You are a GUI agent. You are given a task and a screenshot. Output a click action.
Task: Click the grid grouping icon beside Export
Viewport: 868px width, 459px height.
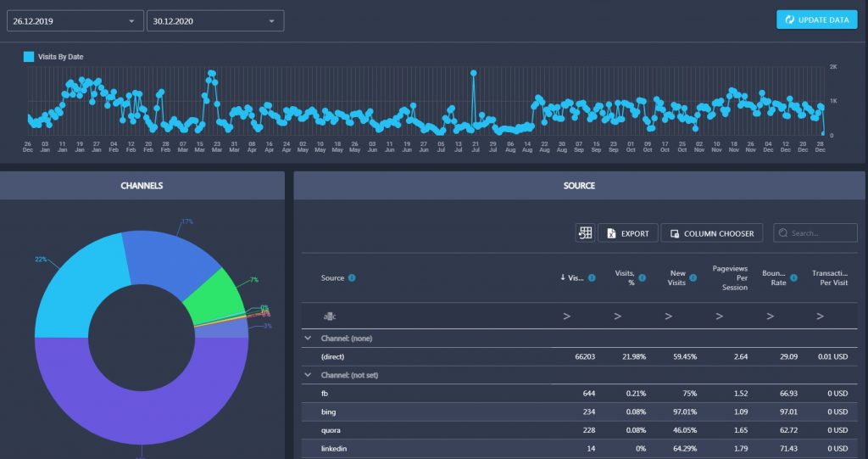[585, 233]
